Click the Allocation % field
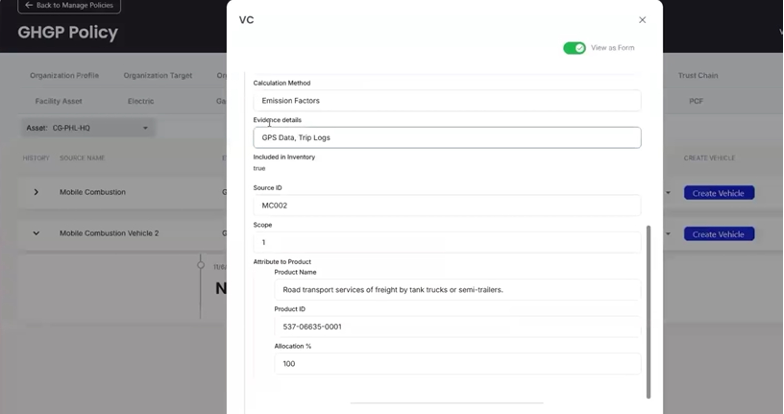 click(457, 364)
